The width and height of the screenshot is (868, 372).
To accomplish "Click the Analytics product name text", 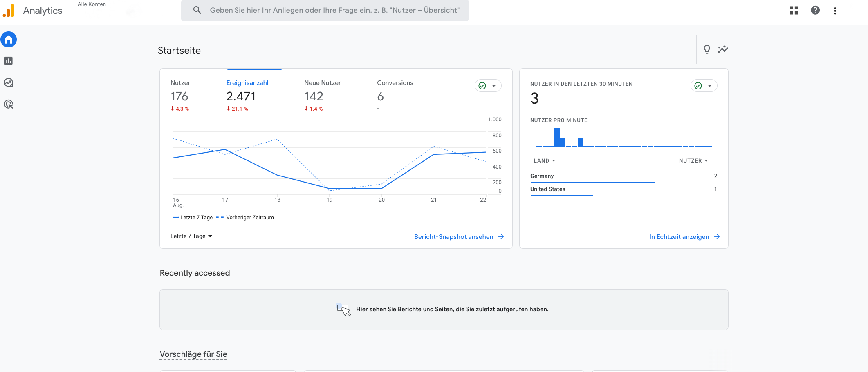I will [x=43, y=11].
